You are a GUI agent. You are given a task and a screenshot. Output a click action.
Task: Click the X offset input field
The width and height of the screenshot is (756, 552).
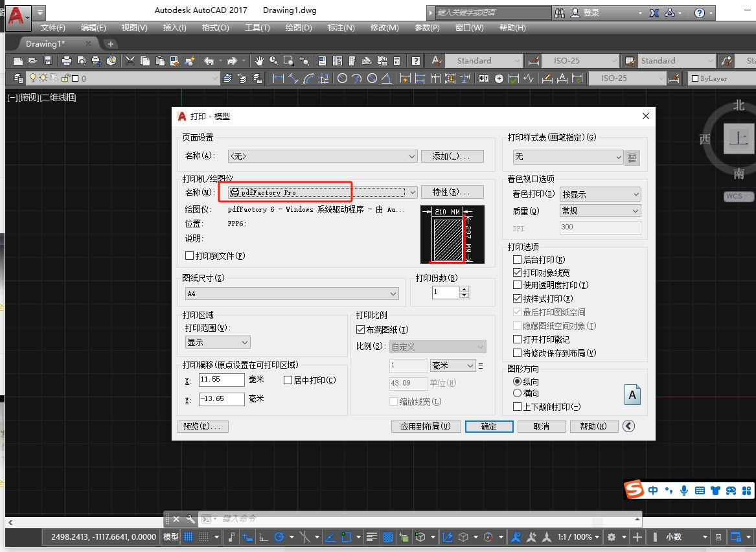tap(222, 380)
